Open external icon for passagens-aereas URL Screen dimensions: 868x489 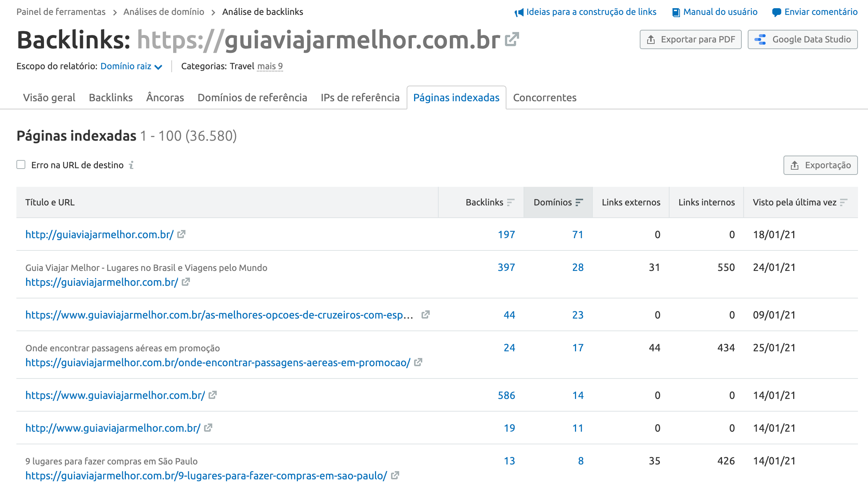[x=418, y=362]
